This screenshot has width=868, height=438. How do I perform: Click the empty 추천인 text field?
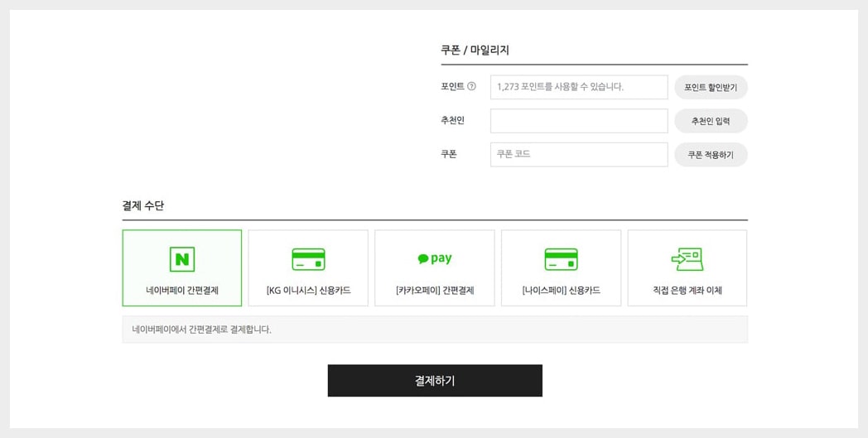[578, 121]
